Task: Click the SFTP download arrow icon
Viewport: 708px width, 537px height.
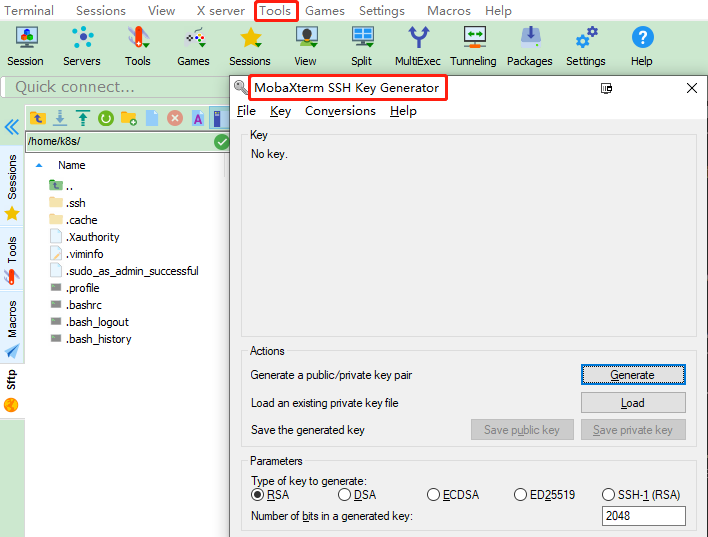Action: tap(60, 118)
